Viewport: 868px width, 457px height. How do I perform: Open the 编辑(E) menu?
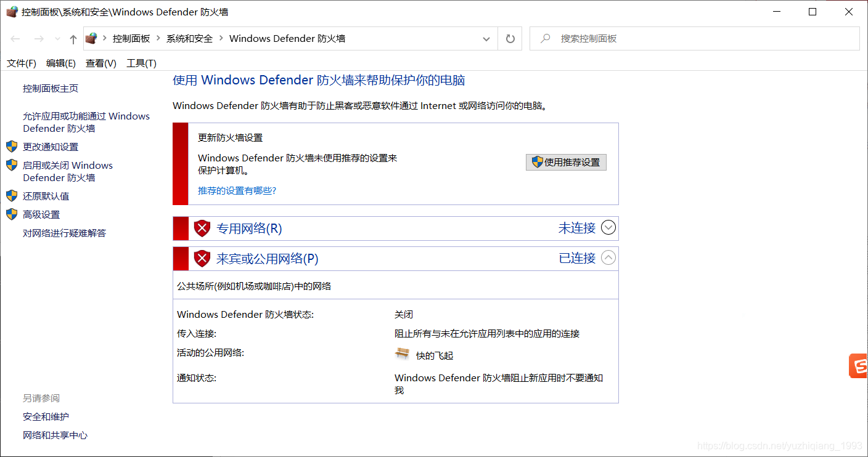point(61,63)
